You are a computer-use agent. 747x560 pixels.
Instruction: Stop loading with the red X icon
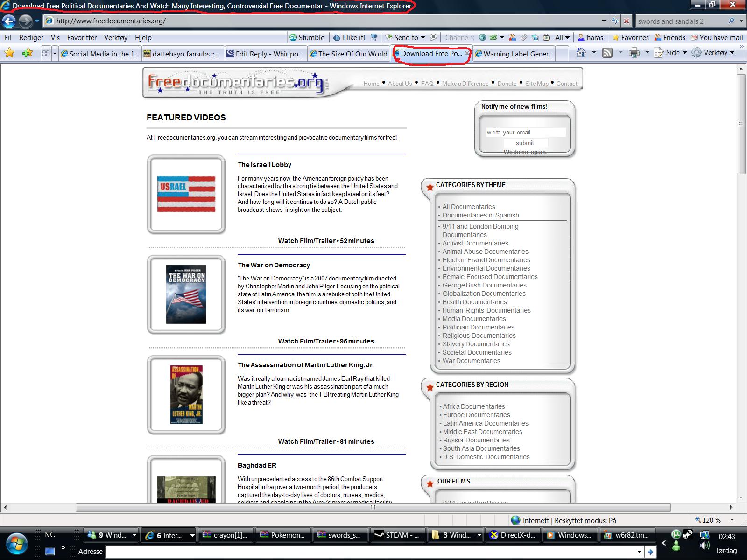click(627, 21)
